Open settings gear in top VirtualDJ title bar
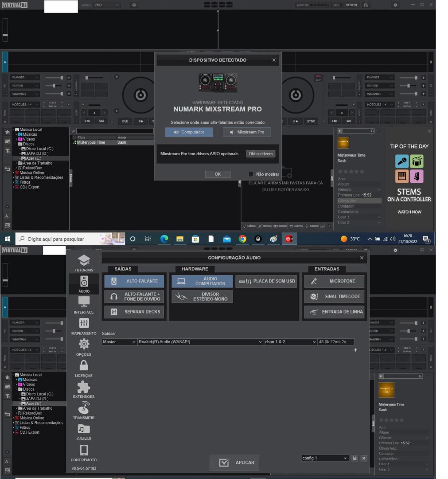Screen dimensions: 448x479 click(x=396, y=5)
